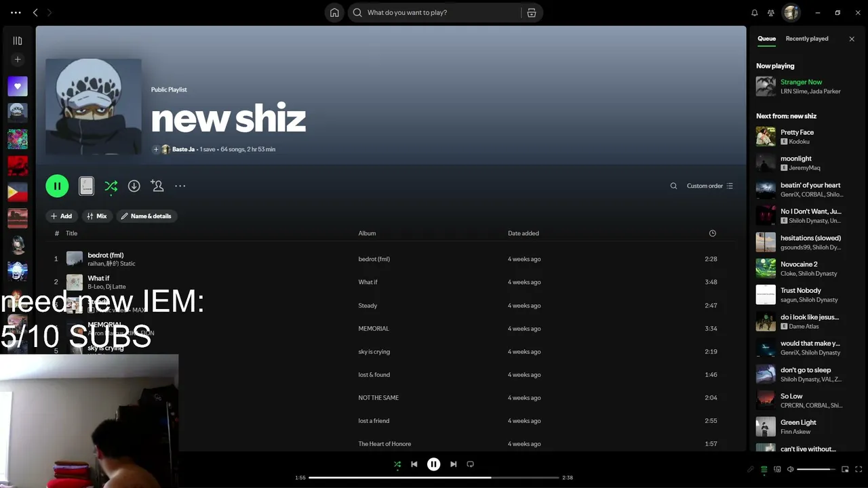Open the 'lost & found' album link
This screenshot has height=488, width=868.
pos(374,375)
